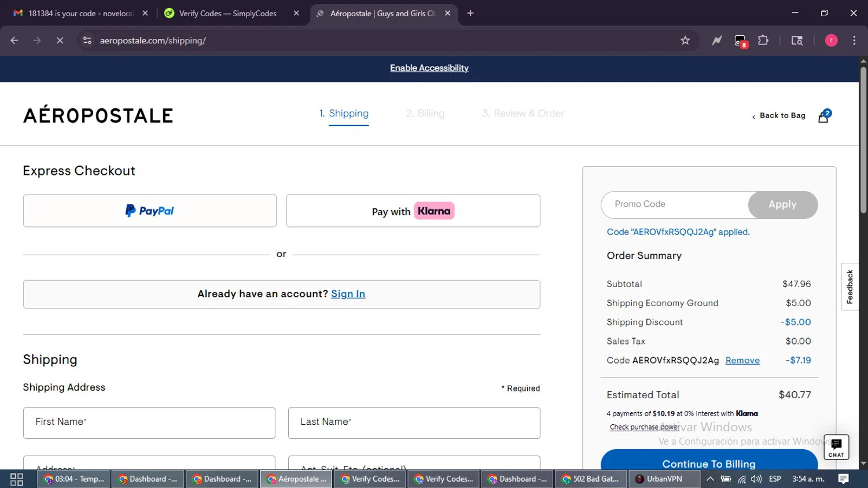Open the Chat widget

[836, 447]
